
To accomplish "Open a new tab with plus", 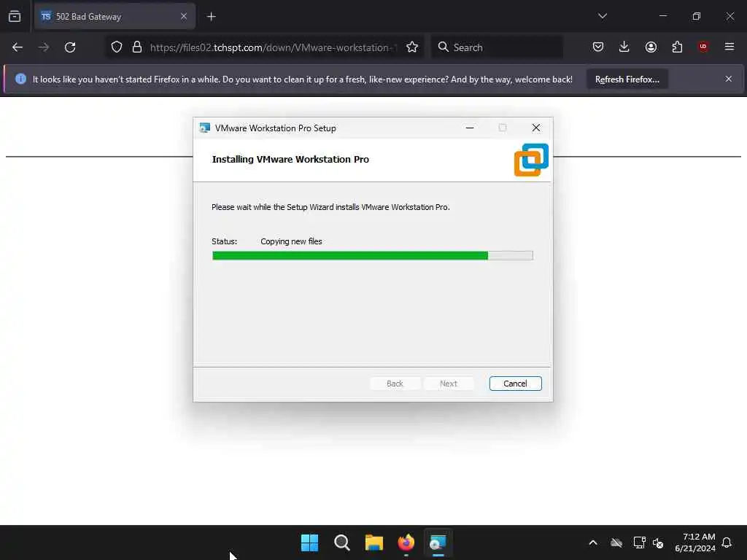I will [x=211, y=17].
